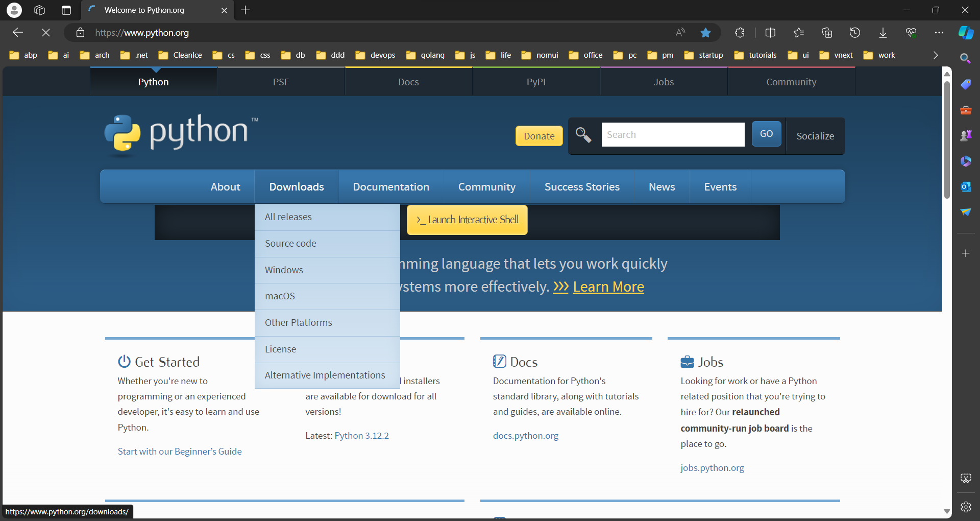Open the abp bookmarks folder

[23, 55]
